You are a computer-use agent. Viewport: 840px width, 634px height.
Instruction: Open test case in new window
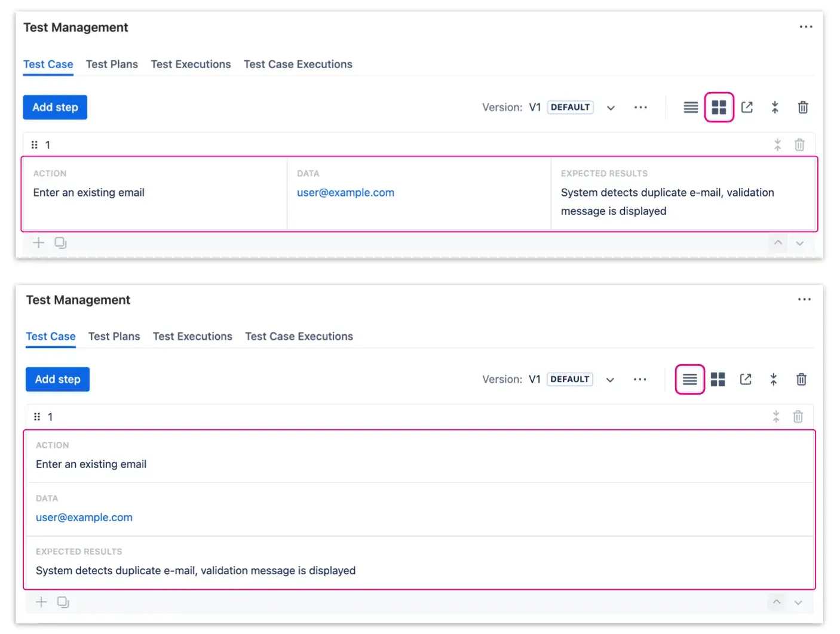(747, 107)
